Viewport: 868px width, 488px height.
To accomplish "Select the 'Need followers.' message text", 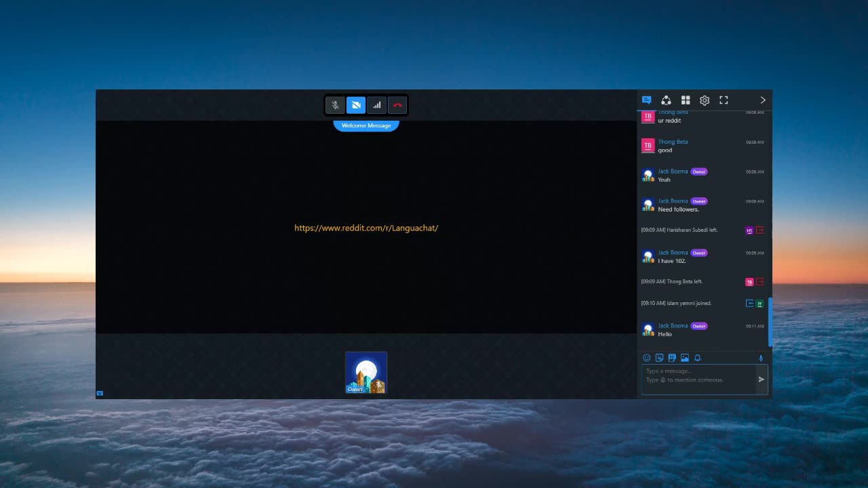I will click(678, 209).
